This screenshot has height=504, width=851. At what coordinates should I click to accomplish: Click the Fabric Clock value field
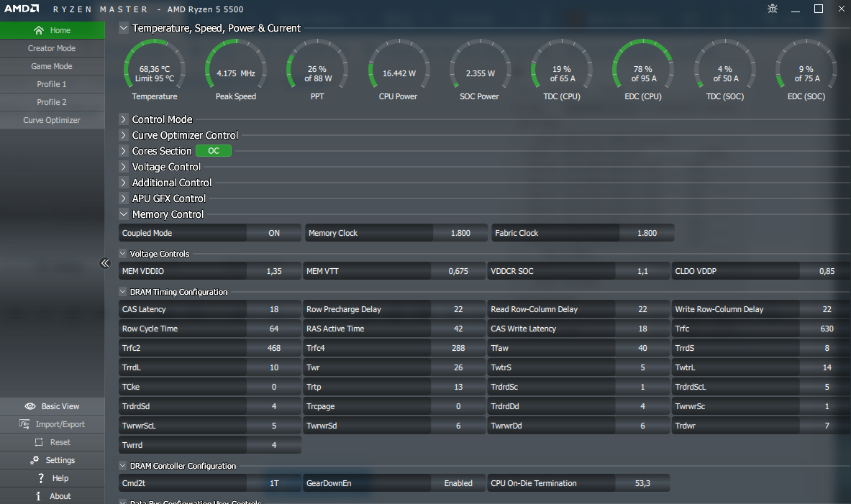coord(647,233)
